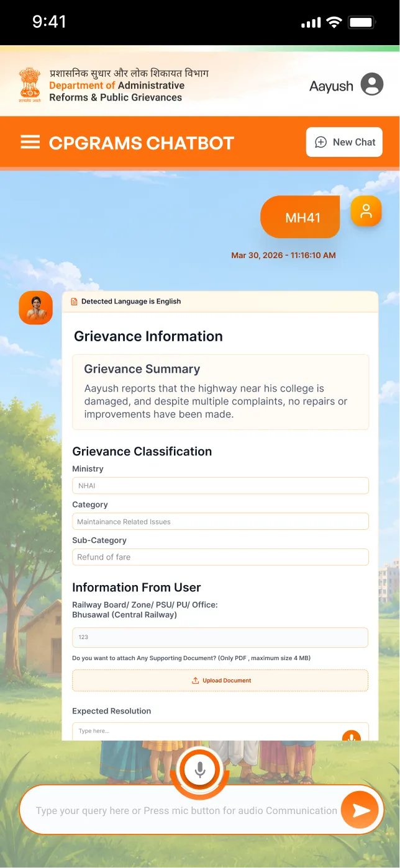Tap the mic icon in Expected Resolution field
The image size is (400, 868).
point(351,736)
